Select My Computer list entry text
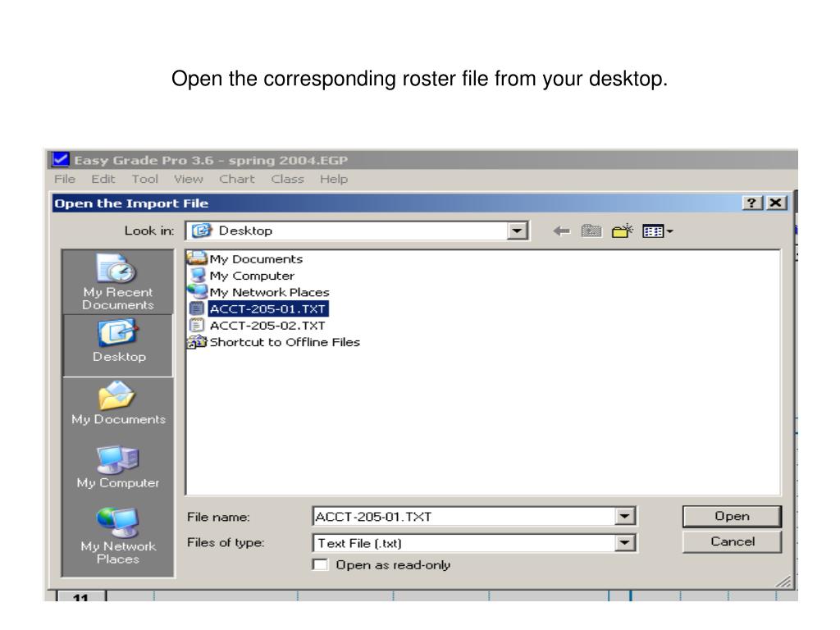This screenshot has width=840, height=630. point(252,276)
